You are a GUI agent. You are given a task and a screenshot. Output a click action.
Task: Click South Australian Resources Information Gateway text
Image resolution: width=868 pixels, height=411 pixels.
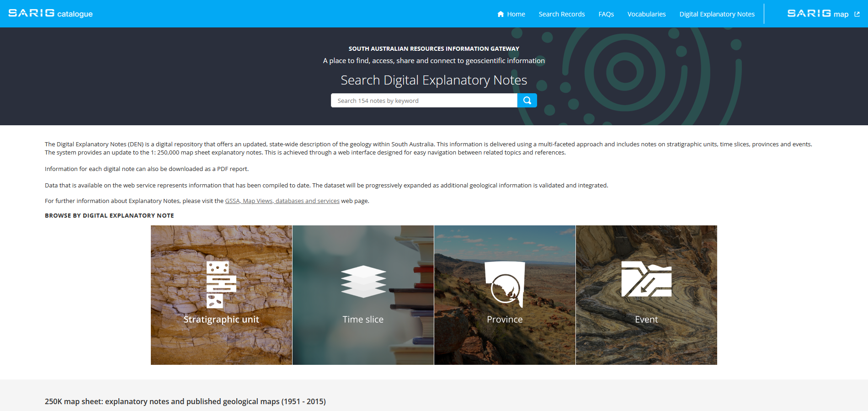pyautogui.click(x=434, y=48)
